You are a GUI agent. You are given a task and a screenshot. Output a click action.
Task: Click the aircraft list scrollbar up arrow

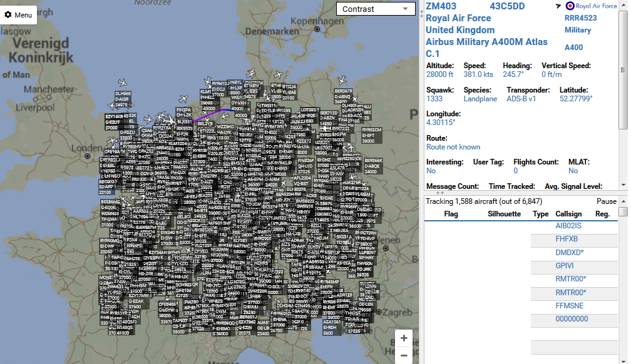623,201
